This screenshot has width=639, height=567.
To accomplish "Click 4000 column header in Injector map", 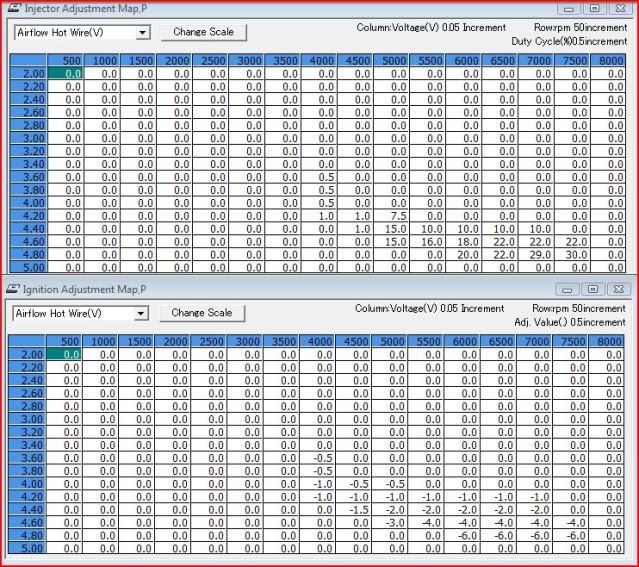I will click(319, 60).
